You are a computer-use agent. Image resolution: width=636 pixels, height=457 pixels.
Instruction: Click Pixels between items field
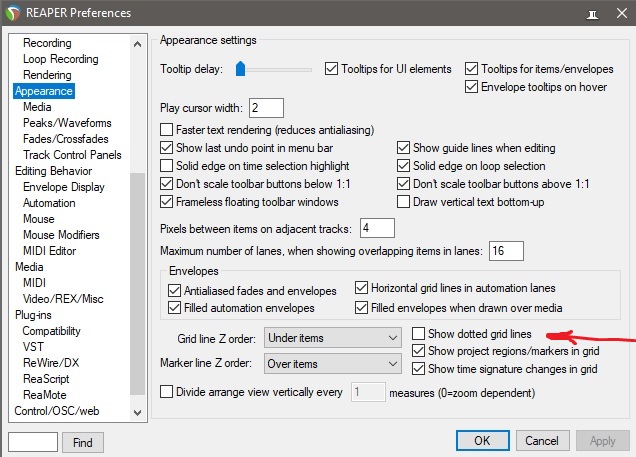(x=377, y=228)
